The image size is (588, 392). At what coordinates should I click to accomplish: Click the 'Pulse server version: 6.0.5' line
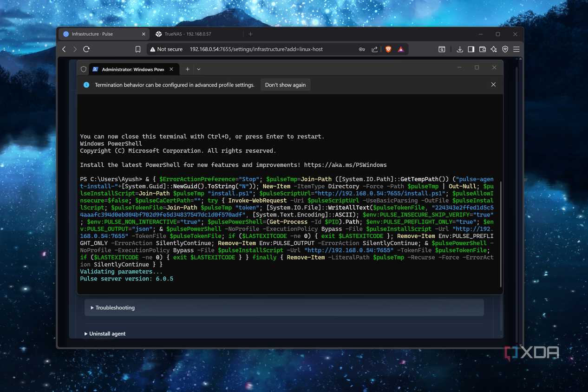click(126, 279)
